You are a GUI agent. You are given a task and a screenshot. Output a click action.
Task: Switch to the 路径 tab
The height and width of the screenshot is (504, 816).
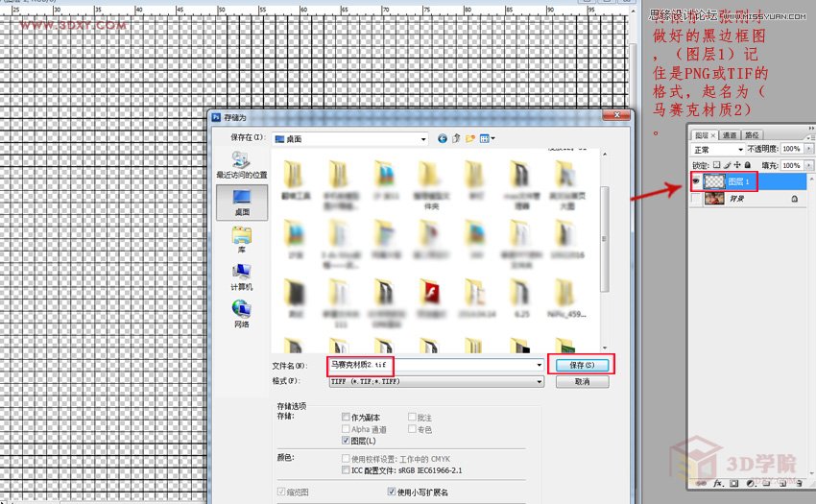click(x=752, y=134)
